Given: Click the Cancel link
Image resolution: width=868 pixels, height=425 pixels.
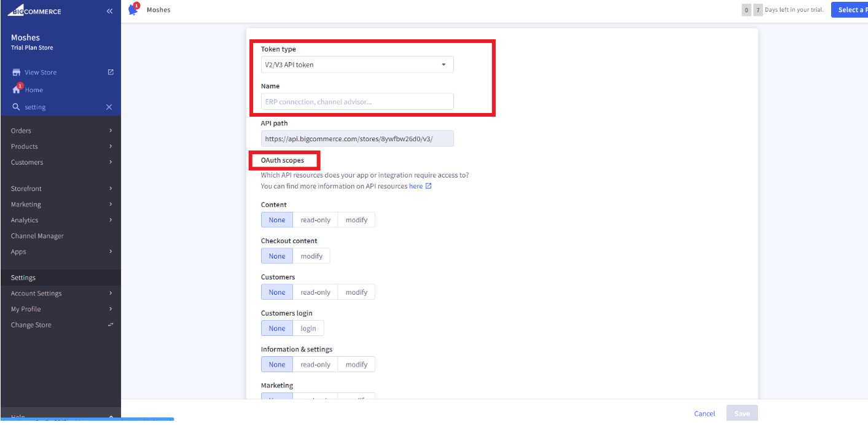Looking at the screenshot, I should tap(705, 413).
